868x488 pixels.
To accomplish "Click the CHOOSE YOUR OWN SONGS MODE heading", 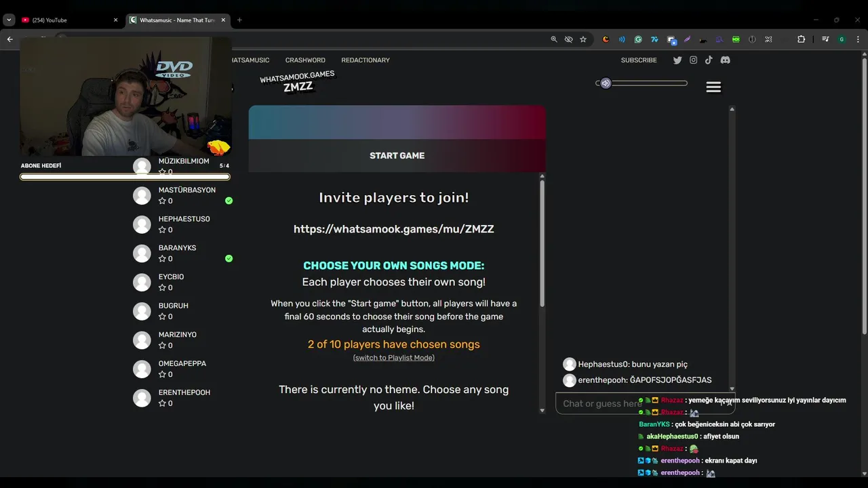I will tap(394, 266).
